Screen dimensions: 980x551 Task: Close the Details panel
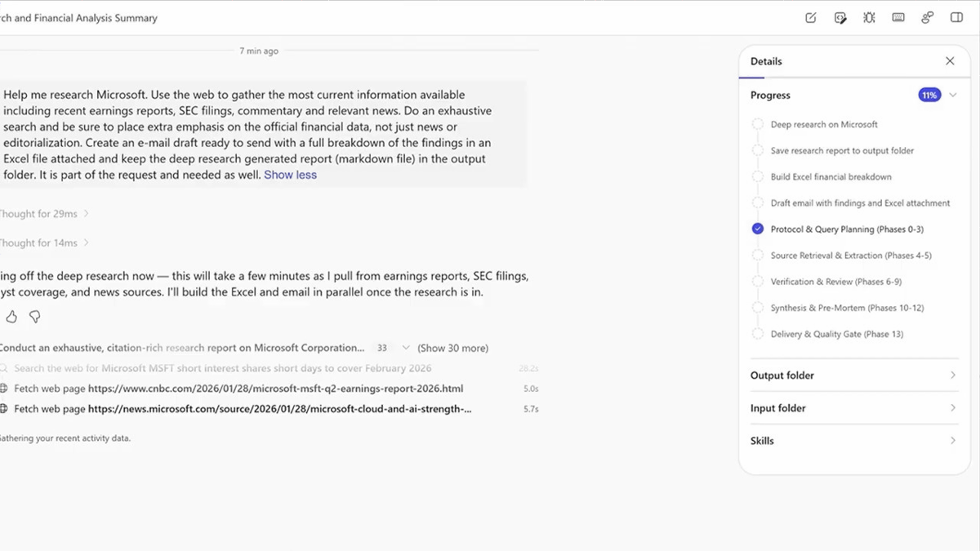(950, 61)
